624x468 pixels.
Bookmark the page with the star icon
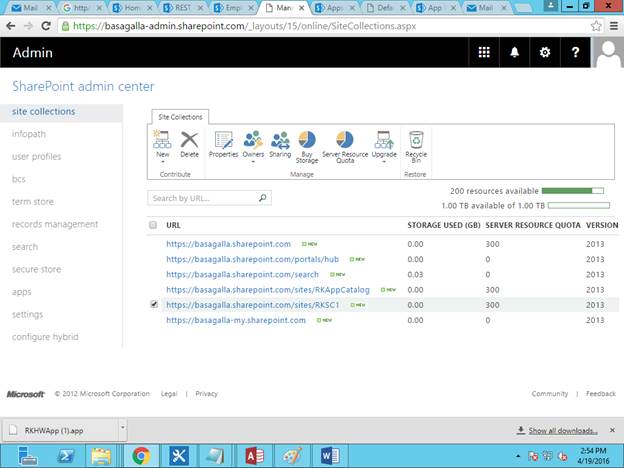coord(596,26)
